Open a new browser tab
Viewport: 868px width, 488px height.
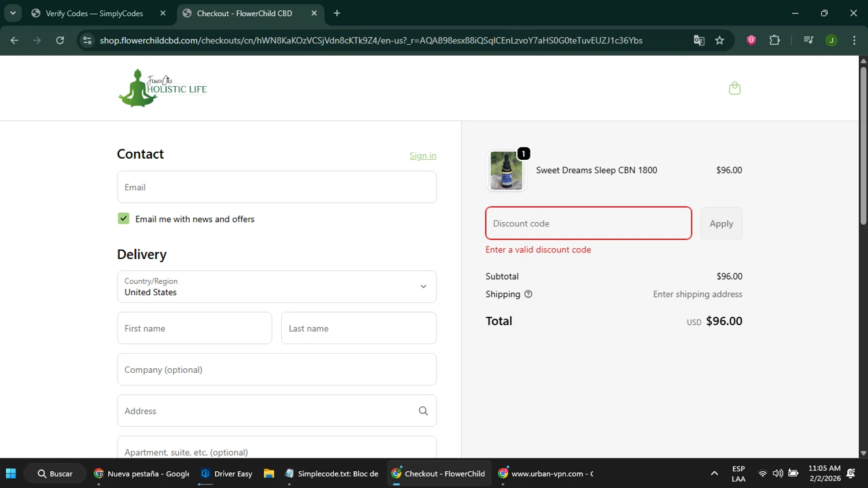click(x=337, y=13)
